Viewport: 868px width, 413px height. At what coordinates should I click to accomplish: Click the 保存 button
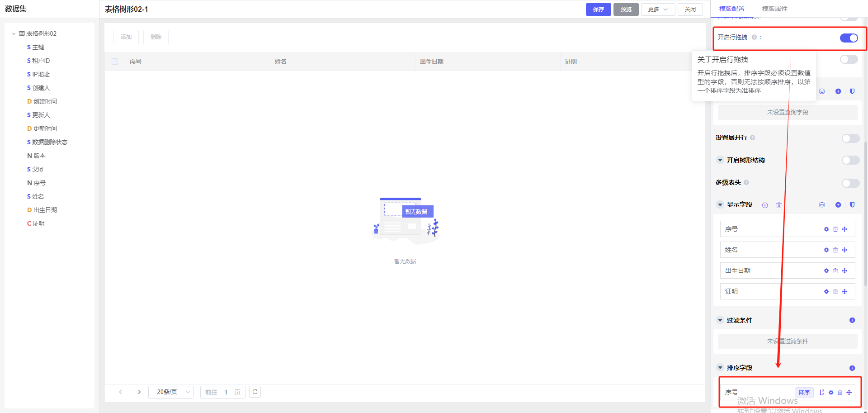click(x=598, y=9)
